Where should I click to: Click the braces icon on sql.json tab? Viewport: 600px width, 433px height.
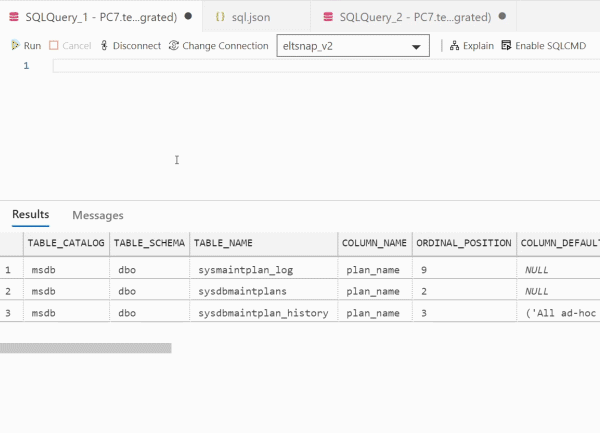[220, 16]
